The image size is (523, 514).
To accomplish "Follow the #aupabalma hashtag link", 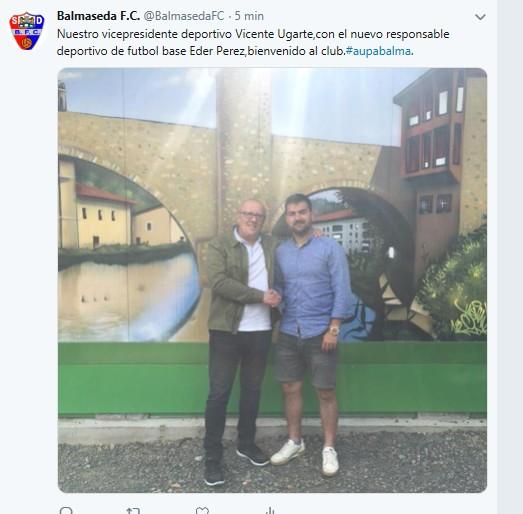I will [x=378, y=51].
